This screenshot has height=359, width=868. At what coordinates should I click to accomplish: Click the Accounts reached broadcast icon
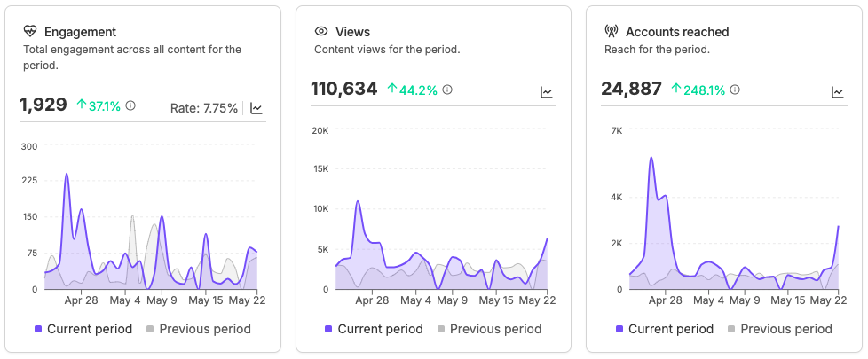(x=612, y=32)
